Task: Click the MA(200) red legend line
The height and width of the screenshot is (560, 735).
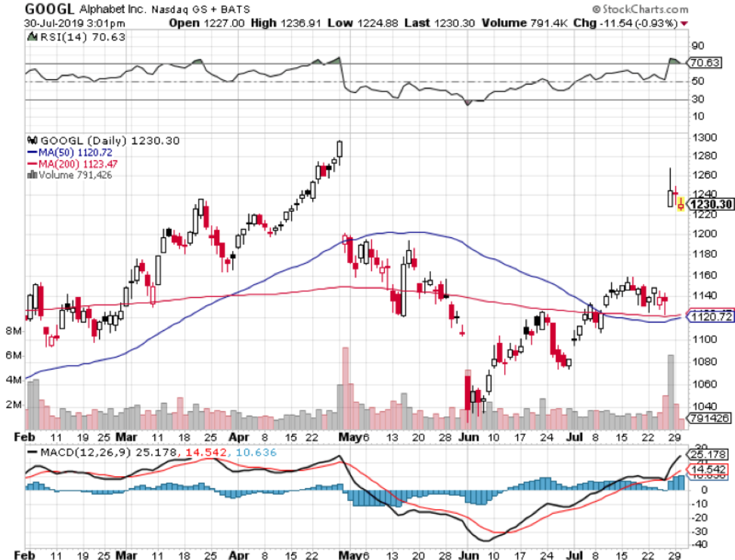Action: (x=33, y=164)
